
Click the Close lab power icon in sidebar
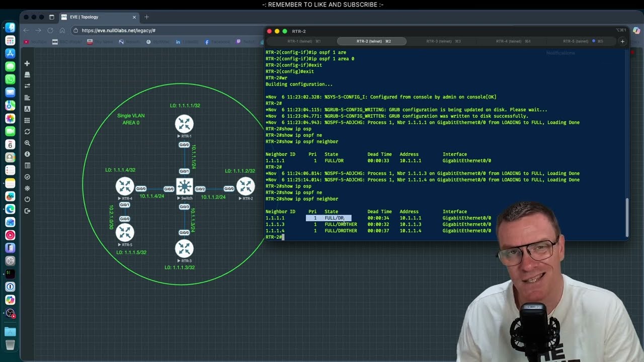coord(27,200)
